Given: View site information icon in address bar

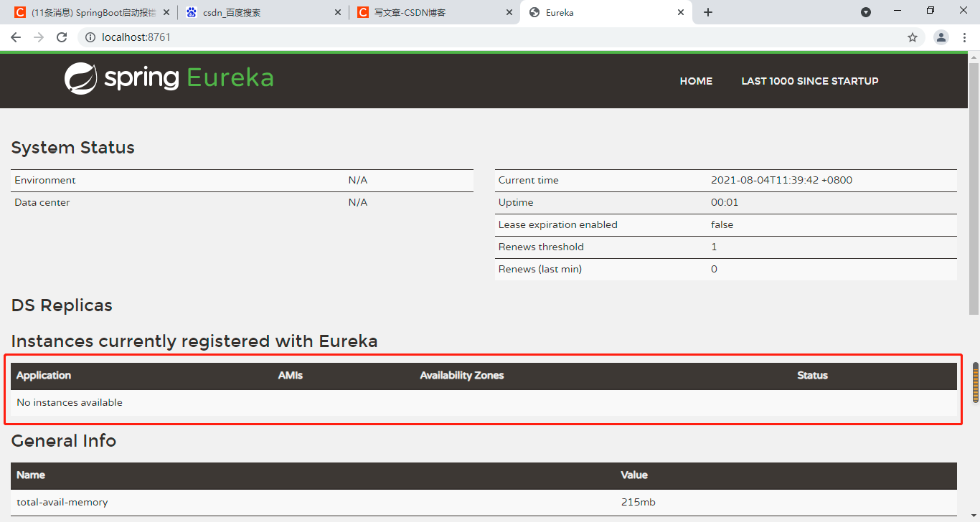Looking at the screenshot, I should click(90, 37).
